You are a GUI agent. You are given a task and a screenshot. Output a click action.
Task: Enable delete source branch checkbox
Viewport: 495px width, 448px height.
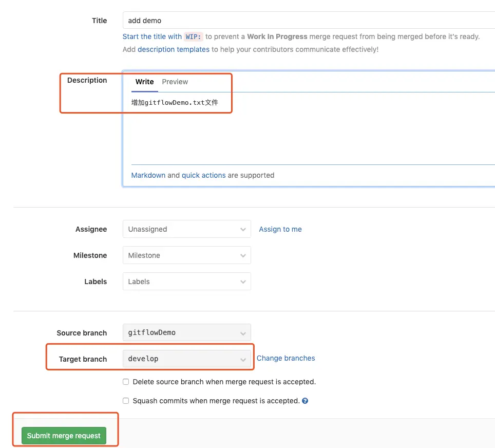[x=126, y=382]
